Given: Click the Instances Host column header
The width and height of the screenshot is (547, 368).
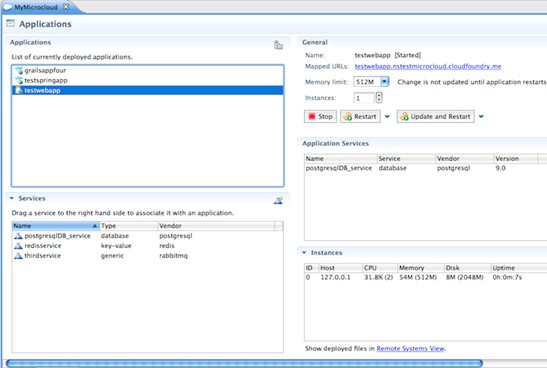Looking at the screenshot, I should tap(340, 268).
